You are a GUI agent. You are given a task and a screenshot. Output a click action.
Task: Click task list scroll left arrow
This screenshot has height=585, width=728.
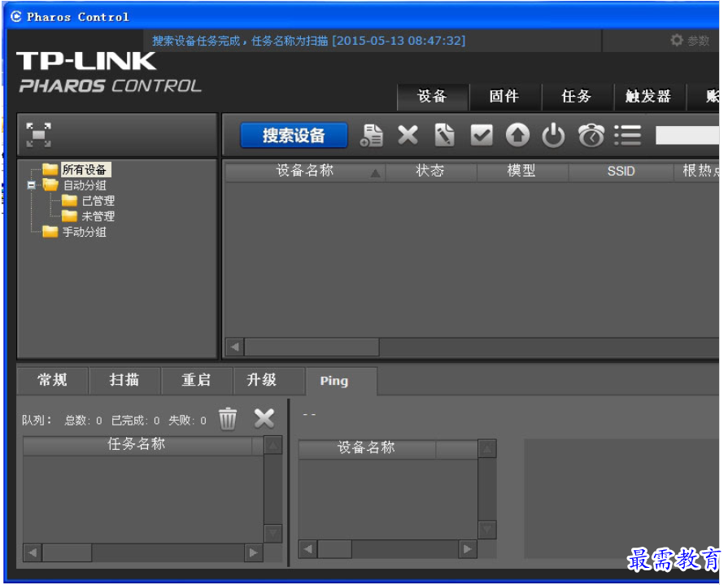click(33, 553)
